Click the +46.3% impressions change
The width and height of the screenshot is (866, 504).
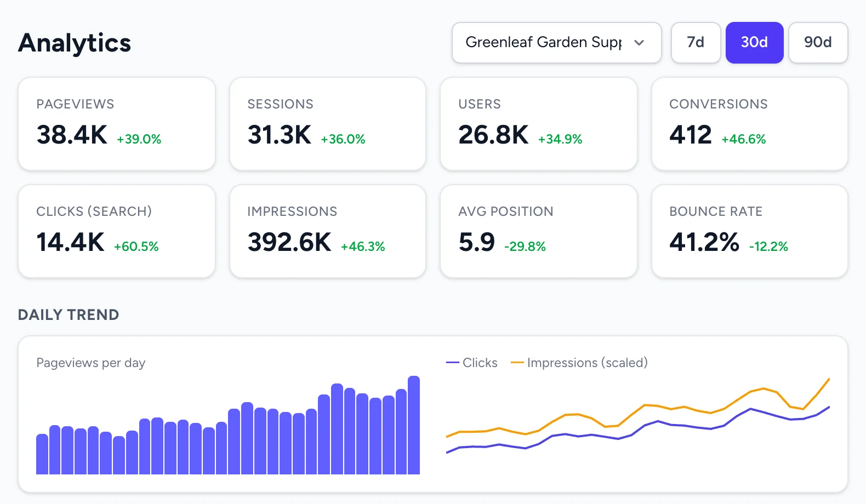[x=363, y=247]
